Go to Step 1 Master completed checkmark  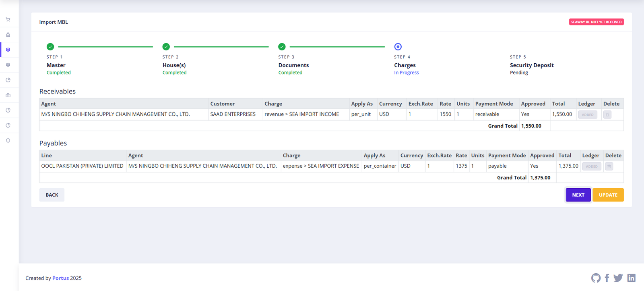tap(50, 47)
